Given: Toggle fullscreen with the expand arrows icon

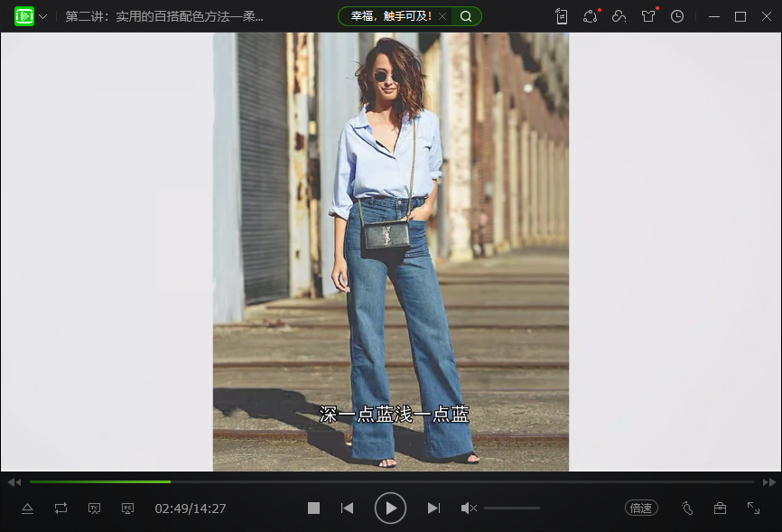Looking at the screenshot, I should pos(753,509).
